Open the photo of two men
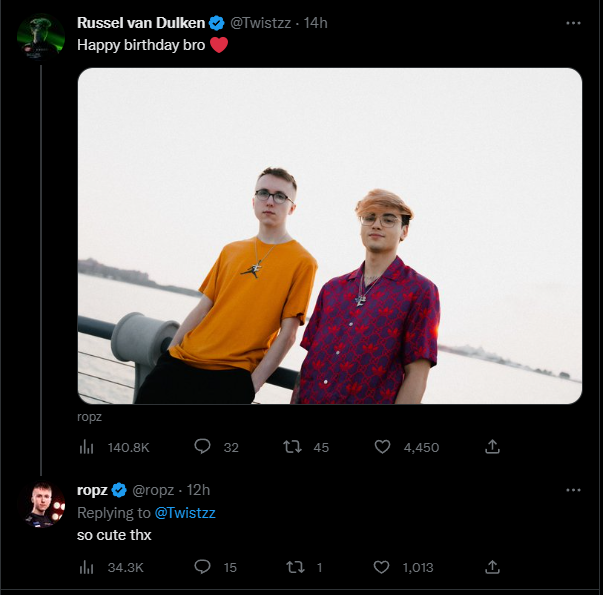Screen dimensions: 603x595 pyautogui.click(x=330, y=236)
